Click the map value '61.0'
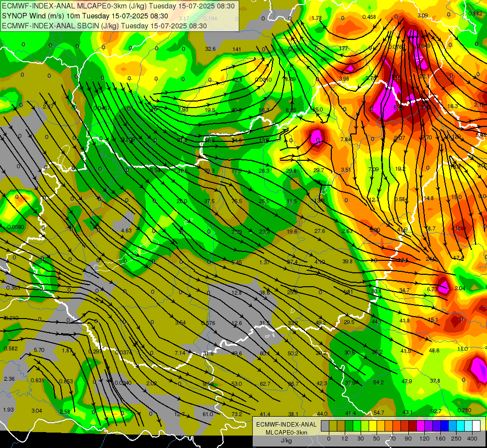This screenshot has height=448, width=487. [208, 414]
